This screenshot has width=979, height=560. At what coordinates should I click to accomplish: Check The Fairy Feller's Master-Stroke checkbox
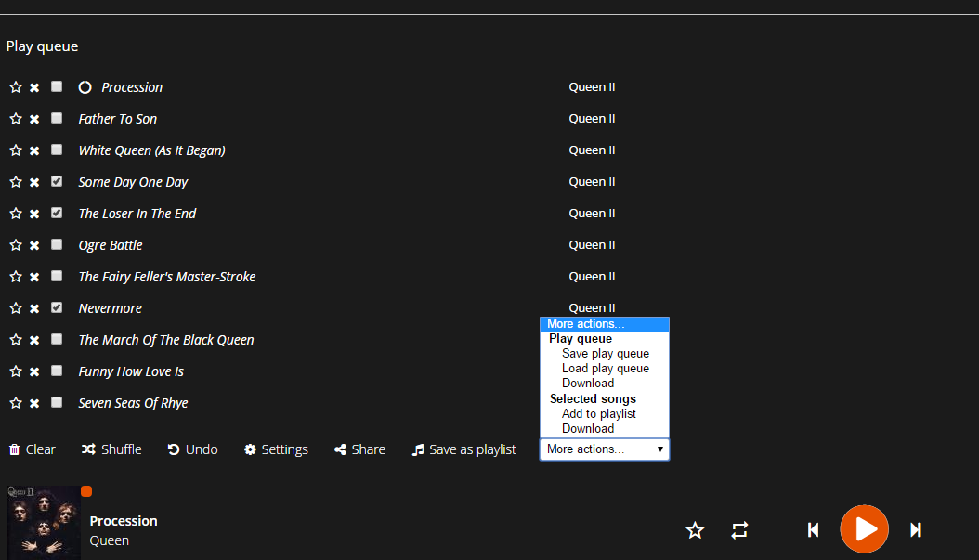click(57, 275)
